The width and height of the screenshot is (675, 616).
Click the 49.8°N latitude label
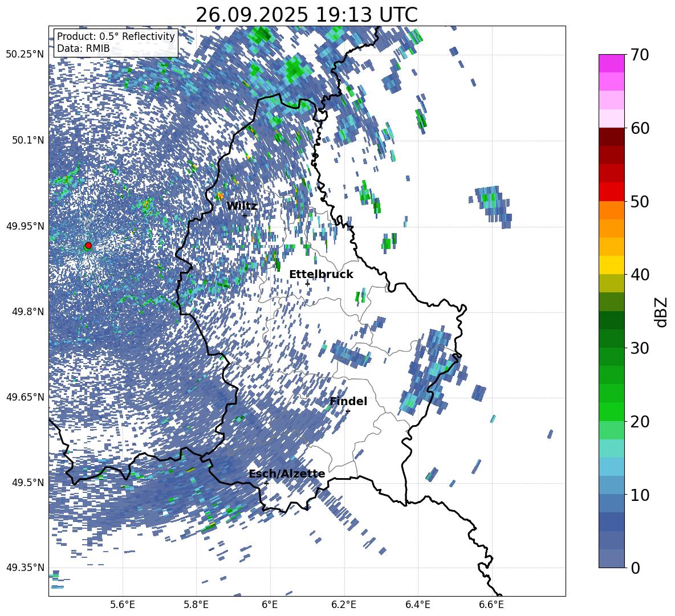(x=29, y=312)
